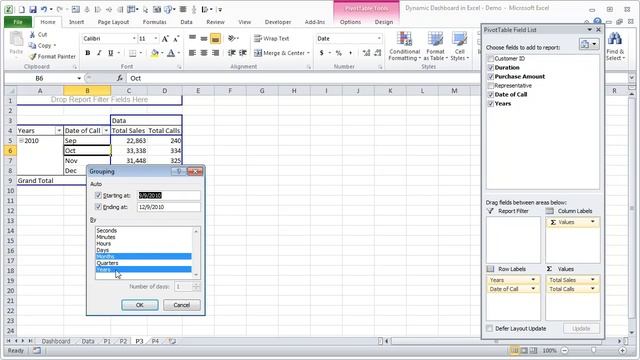Open the Years filter dropdown in A4
Viewport: 640px width, 360px height.
(x=59, y=131)
